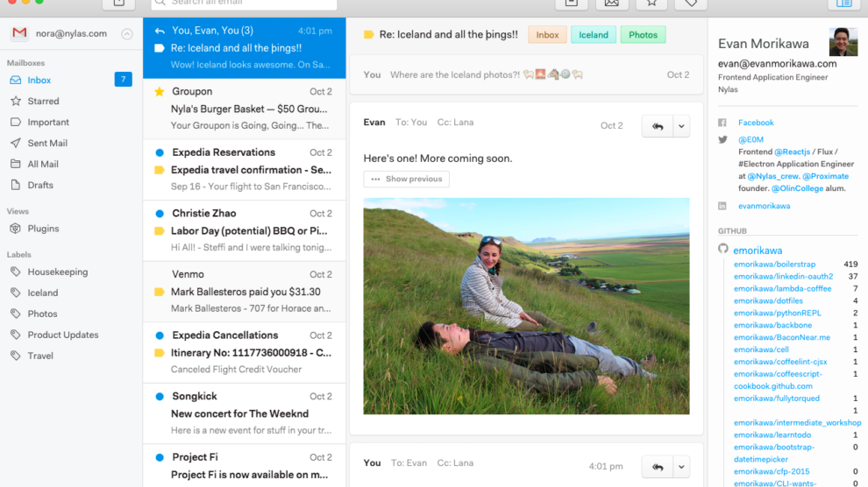
Task: Expand account switcher next to nora@nylas.com
Action: point(127,34)
